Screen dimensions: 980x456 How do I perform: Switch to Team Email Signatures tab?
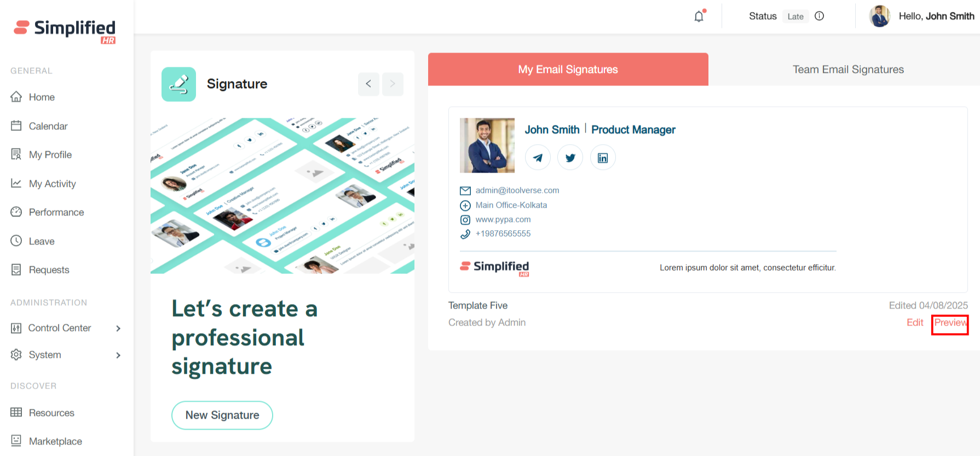pyautogui.click(x=848, y=70)
